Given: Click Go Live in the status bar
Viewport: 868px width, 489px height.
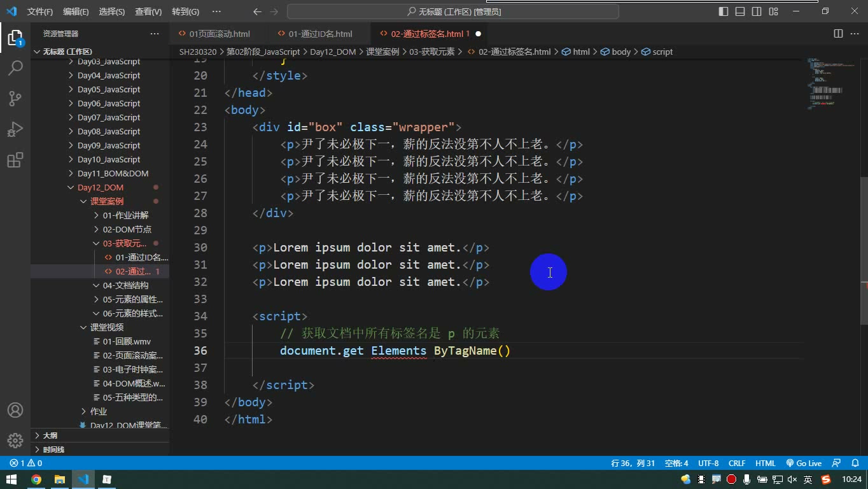Looking at the screenshot, I should pyautogui.click(x=804, y=464).
